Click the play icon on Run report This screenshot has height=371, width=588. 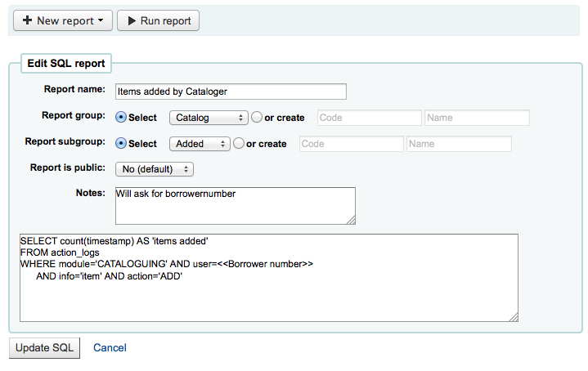[131, 20]
